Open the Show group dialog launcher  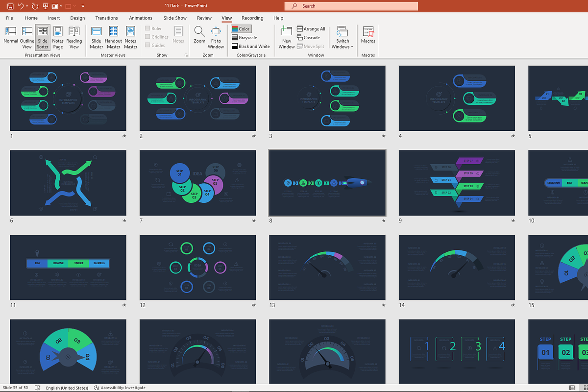coord(186,55)
